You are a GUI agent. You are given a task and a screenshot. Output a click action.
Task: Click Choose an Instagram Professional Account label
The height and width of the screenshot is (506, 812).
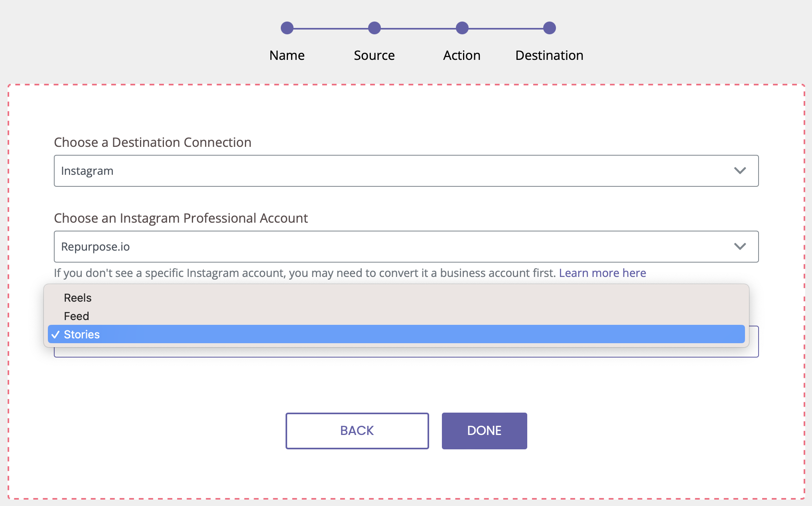point(181,218)
